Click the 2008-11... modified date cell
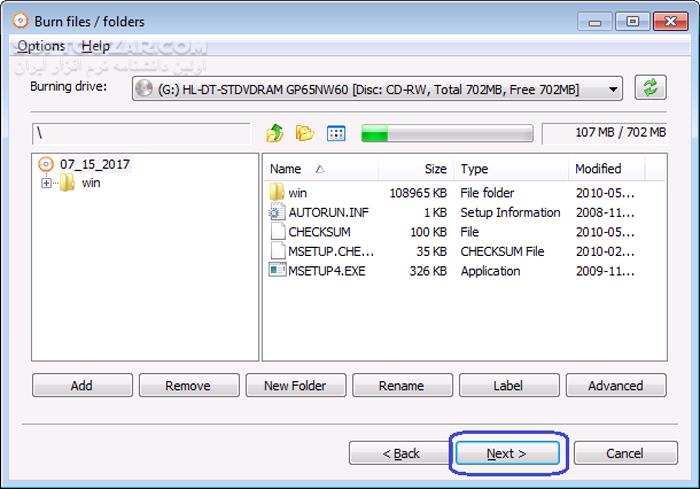The image size is (700, 489). pos(605,213)
